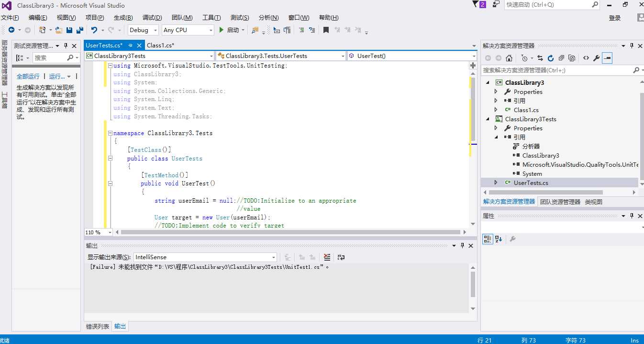Switch Properties panel to categorized view

point(488,239)
